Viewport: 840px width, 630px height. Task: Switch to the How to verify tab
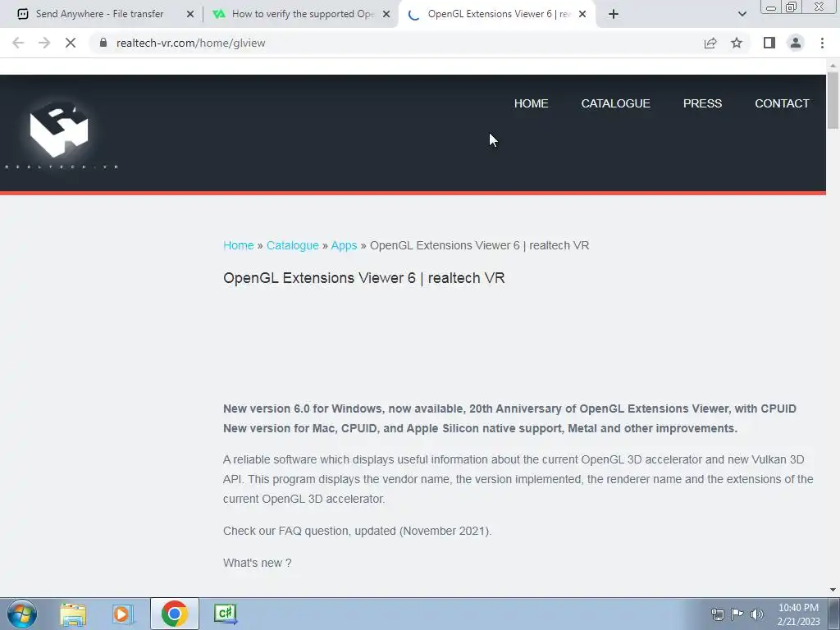(300, 14)
